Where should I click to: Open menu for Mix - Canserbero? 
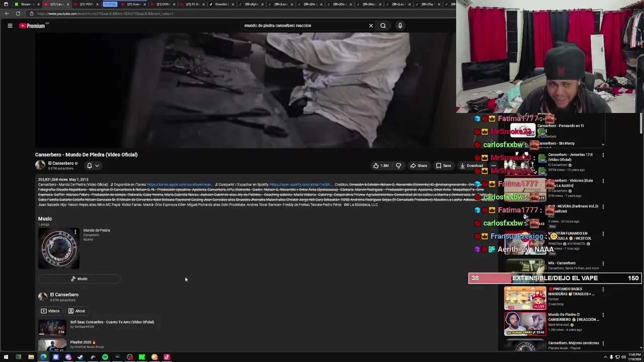pyautogui.click(x=603, y=263)
